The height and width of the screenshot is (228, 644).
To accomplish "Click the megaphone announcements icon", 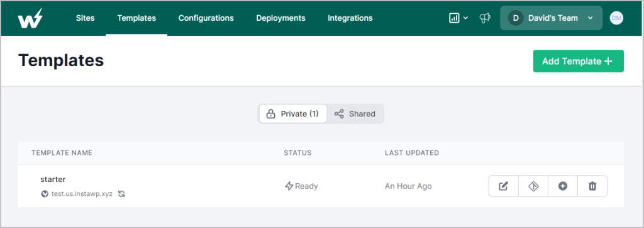I will point(485,18).
